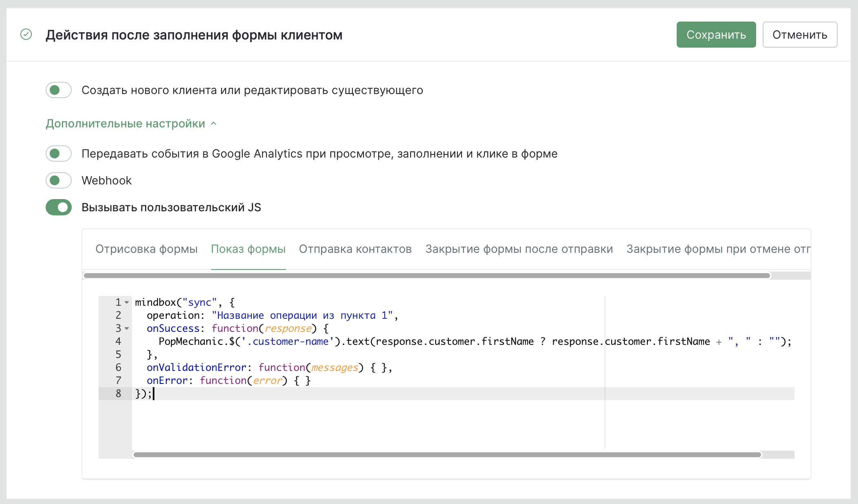Click line number 8 in gutter
858x504 pixels.
pos(118,394)
